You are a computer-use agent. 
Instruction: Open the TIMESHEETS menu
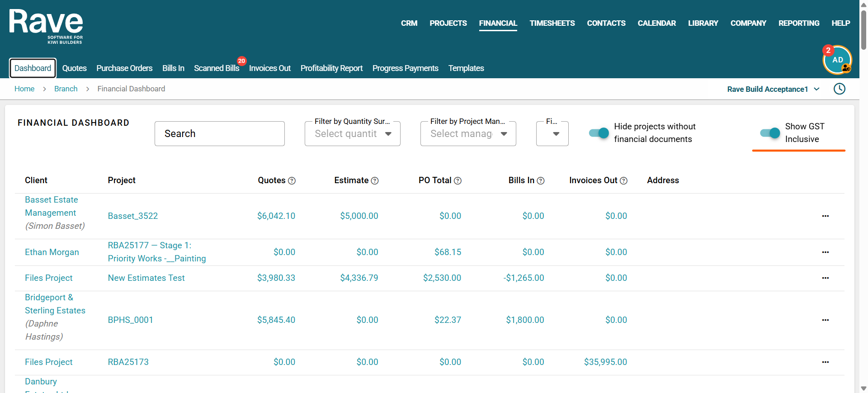pos(552,23)
